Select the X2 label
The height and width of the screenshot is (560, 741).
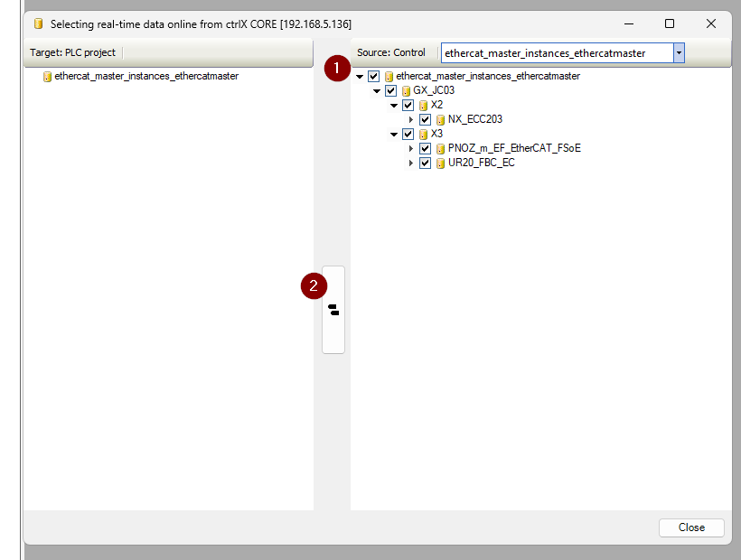pos(436,105)
